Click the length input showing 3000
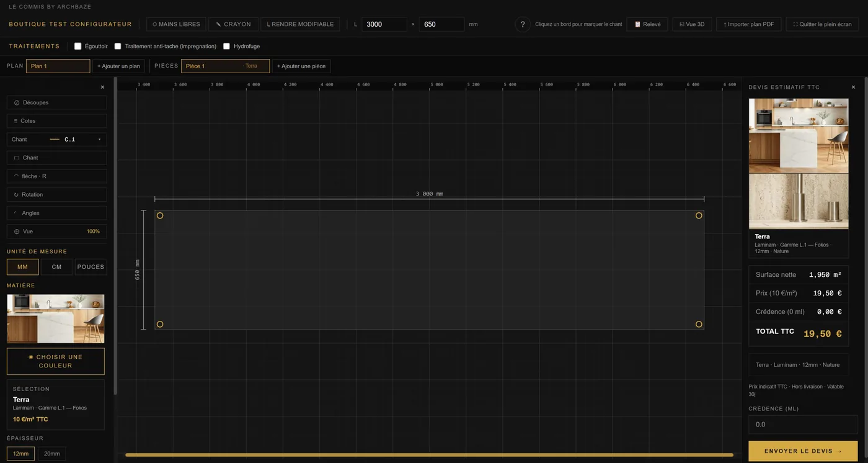The width and height of the screenshot is (868, 463). [384, 24]
